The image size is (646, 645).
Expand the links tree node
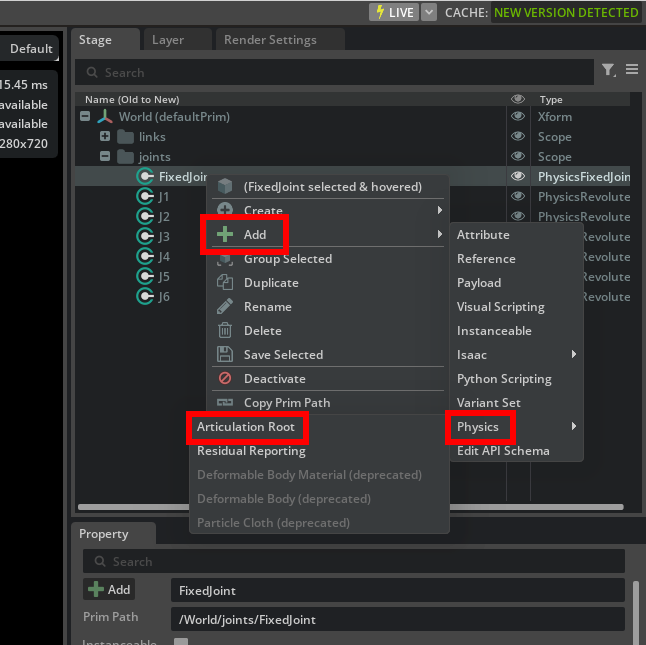click(104, 137)
